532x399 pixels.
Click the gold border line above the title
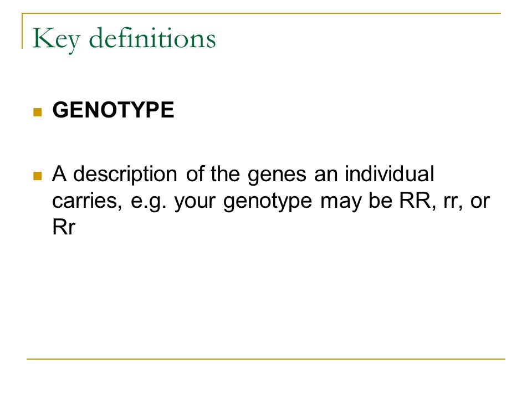click(261, 13)
